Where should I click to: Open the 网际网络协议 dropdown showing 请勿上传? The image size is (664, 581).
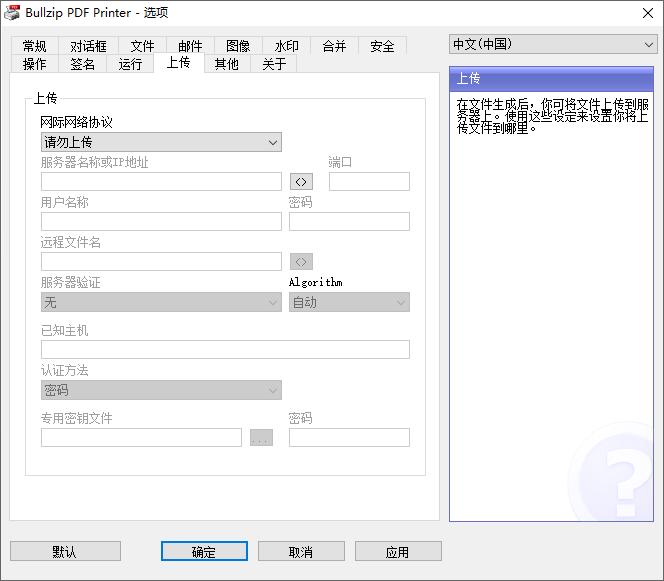161,142
